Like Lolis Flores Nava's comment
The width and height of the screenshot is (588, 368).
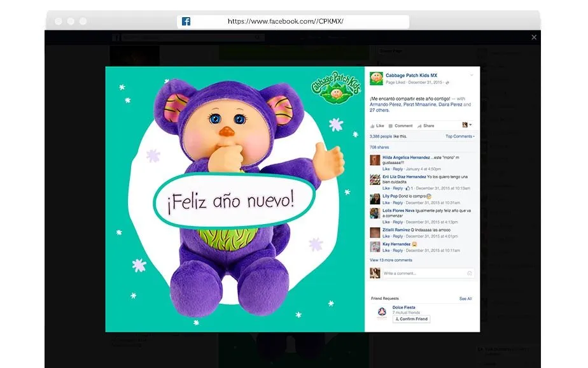pyautogui.click(x=386, y=222)
